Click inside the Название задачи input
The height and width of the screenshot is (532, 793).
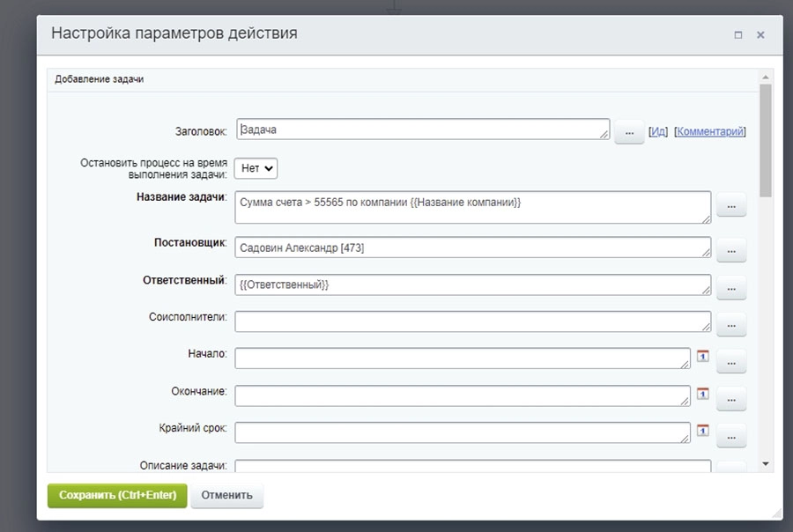coord(441,207)
